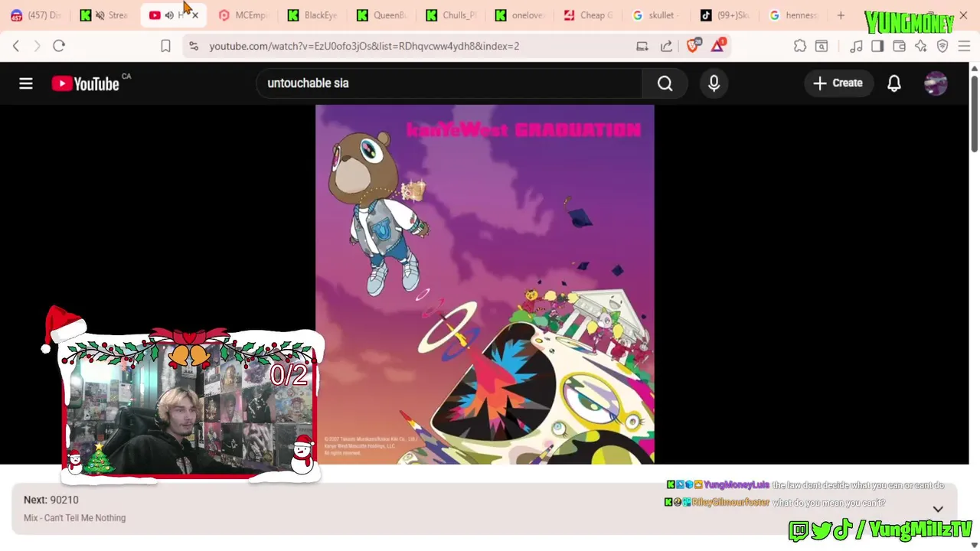Image resolution: width=980 pixels, height=551 pixels.
Task: Run search with magnifier button
Action: tap(665, 83)
